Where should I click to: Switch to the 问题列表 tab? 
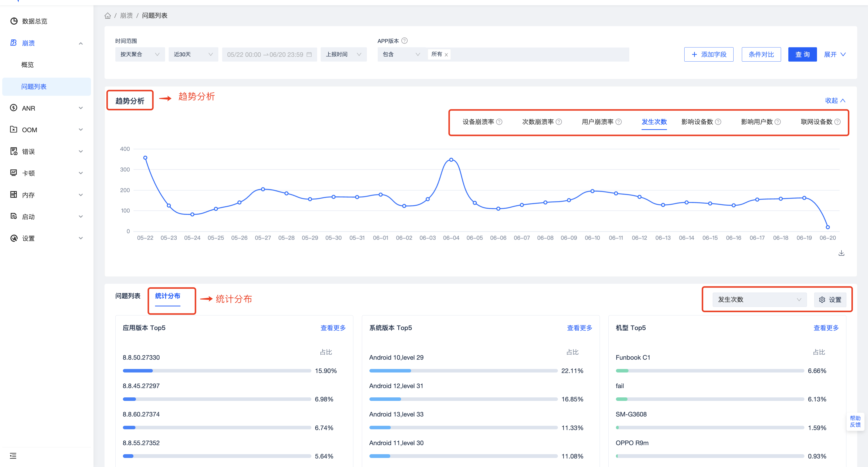pos(128,296)
